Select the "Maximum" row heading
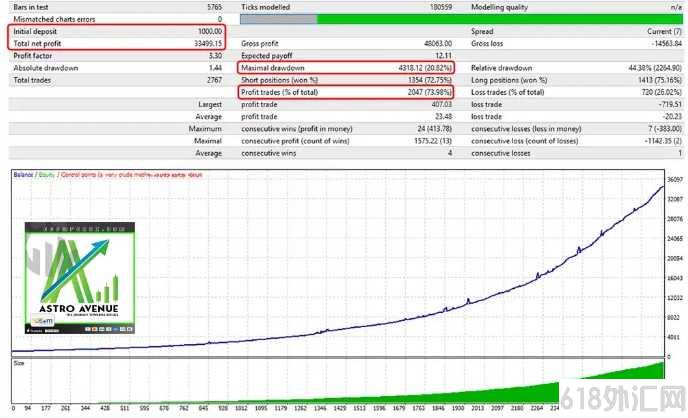The width and height of the screenshot is (688, 418). [205, 129]
